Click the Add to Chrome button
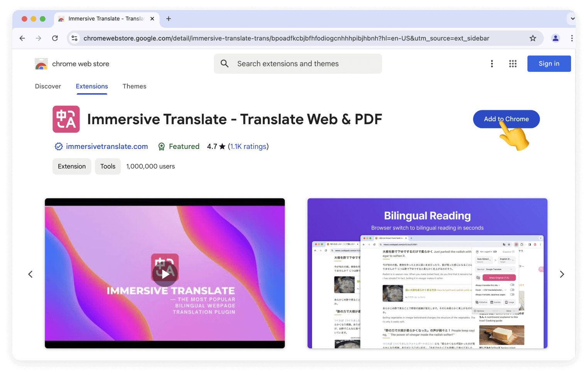This screenshot has width=588, height=375. click(506, 119)
